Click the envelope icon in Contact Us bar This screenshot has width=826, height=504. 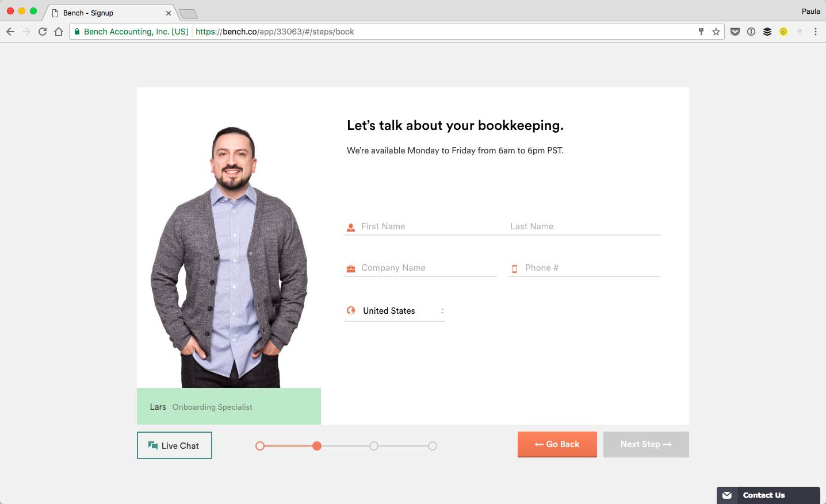pyautogui.click(x=726, y=495)
